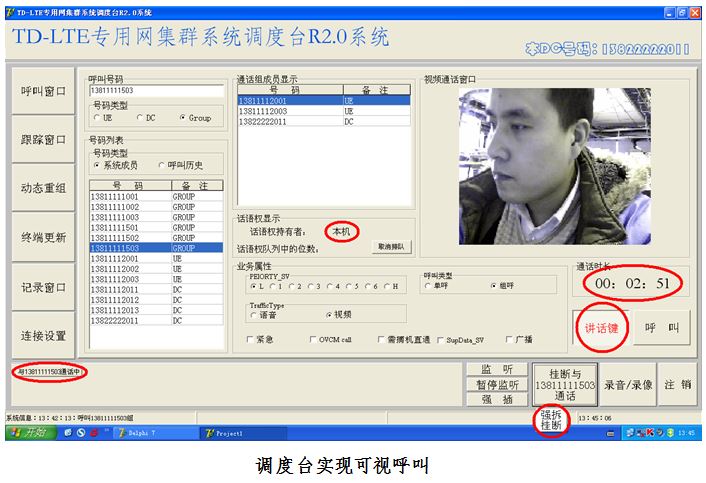Hang up call with 13811111503
706x483 pixels.
(565, 384)
